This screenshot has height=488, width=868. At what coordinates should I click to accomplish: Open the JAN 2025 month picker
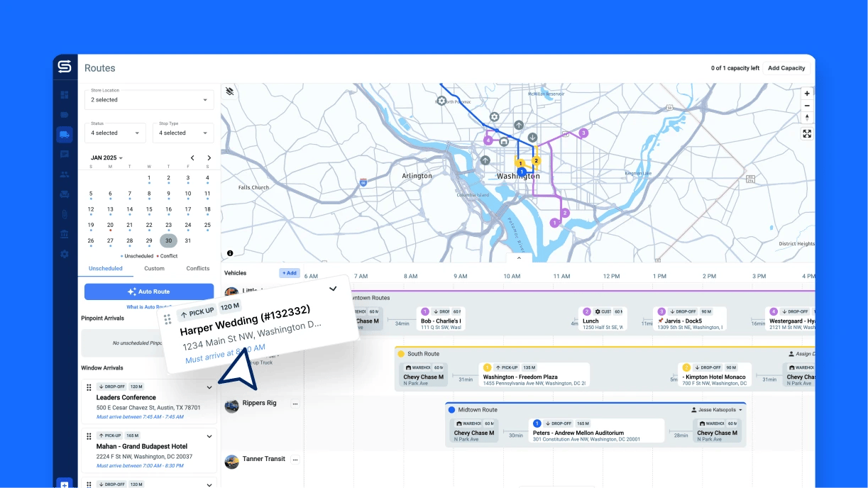tap(106, 157)
